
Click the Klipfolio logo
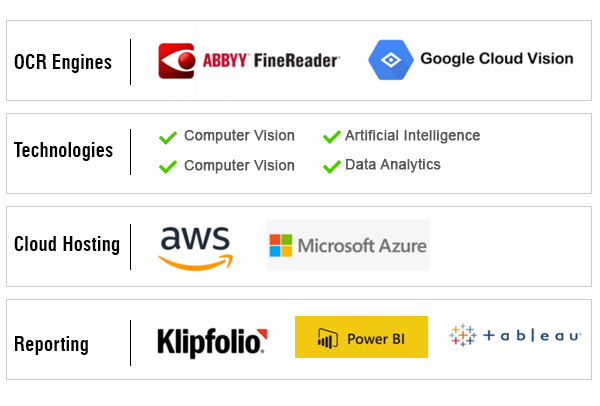pyautogui.click(x=212, y=342)
